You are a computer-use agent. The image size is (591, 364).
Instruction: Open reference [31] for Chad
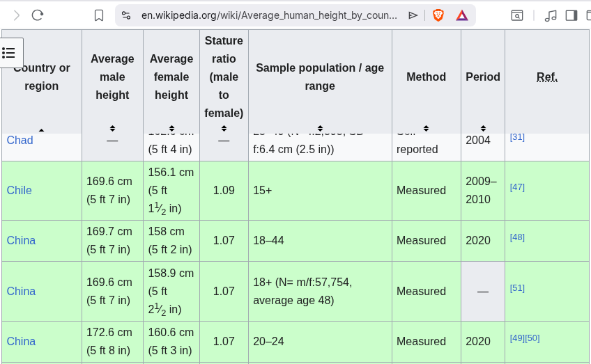pyautogui.click(x=517, y=137)
